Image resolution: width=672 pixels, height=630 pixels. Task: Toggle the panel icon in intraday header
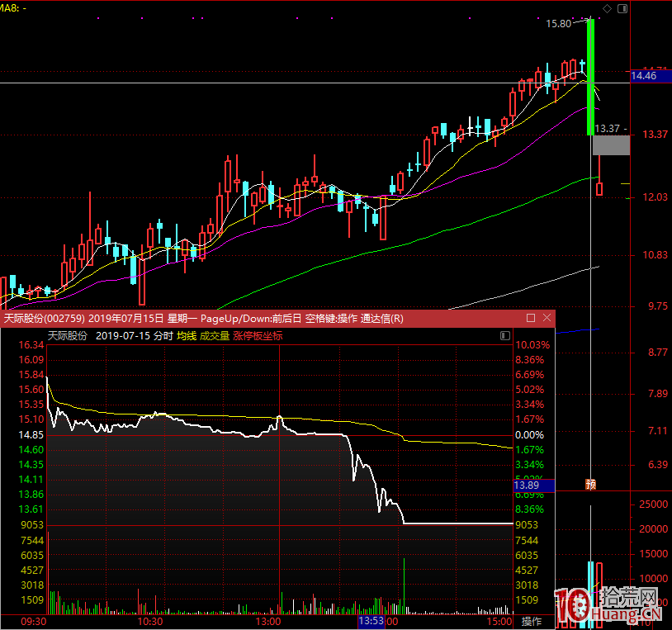(x=505, y=335)
